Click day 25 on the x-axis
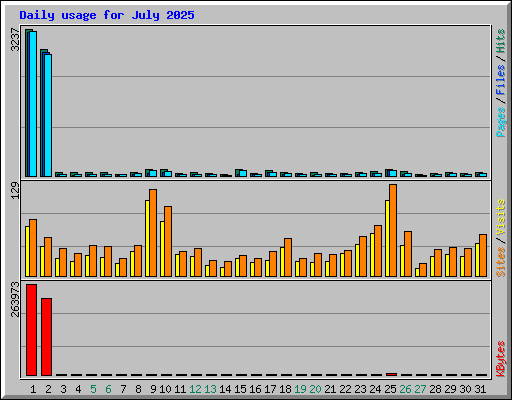 (390, 389)
